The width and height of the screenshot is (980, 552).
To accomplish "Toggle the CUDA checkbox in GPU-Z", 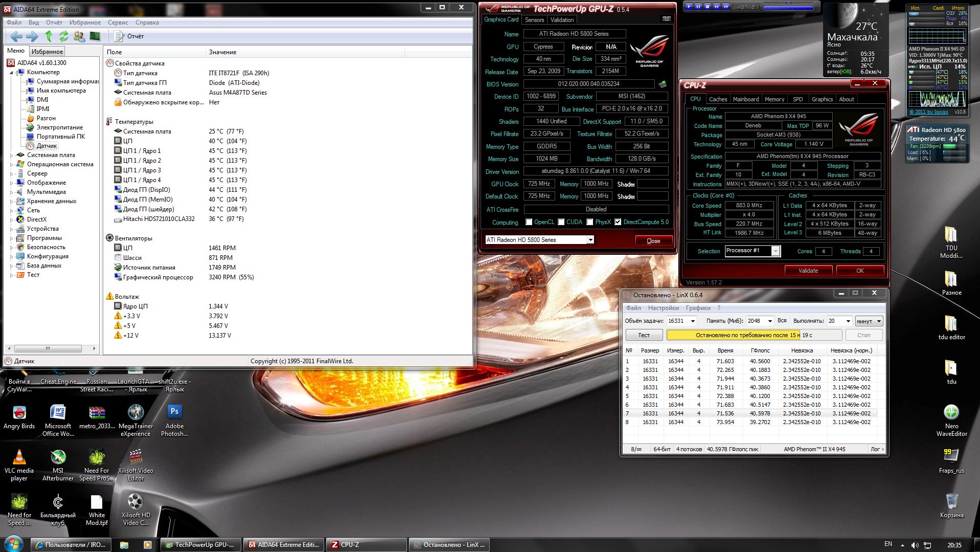I will tap(561, 222).
